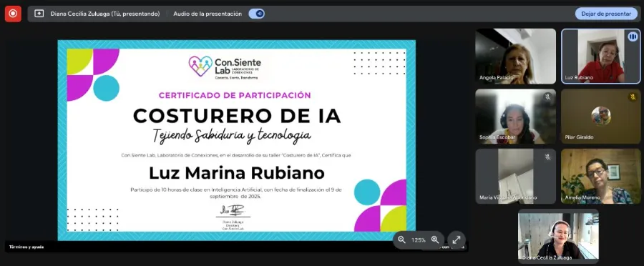Click muted mic icon on Maria Victoria's tile
This screenshot has height=266, width=644.
[547, 157]
